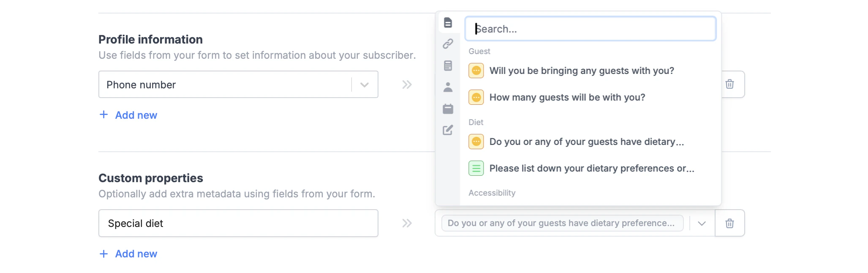Viewport: 868px width, 273px height.
Task: Click the Diet group label
Action: [x=476, y=122]
